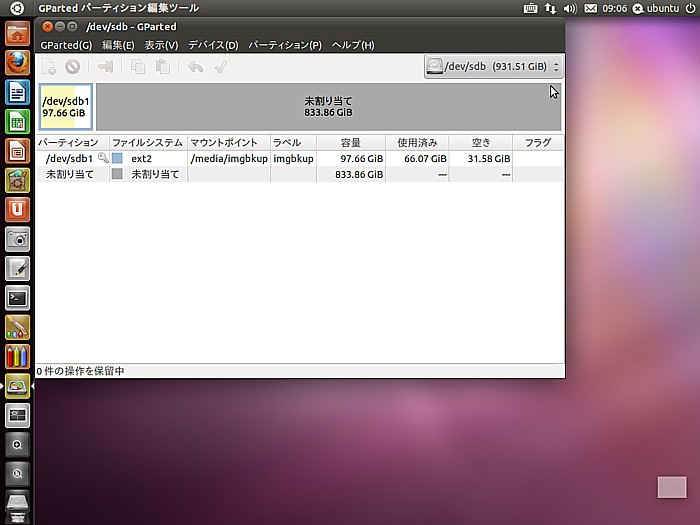The width and height of the screenshot is (700, 525).
Task: Open LibreOffice Calc from the launcher
Action: (17, 122)
